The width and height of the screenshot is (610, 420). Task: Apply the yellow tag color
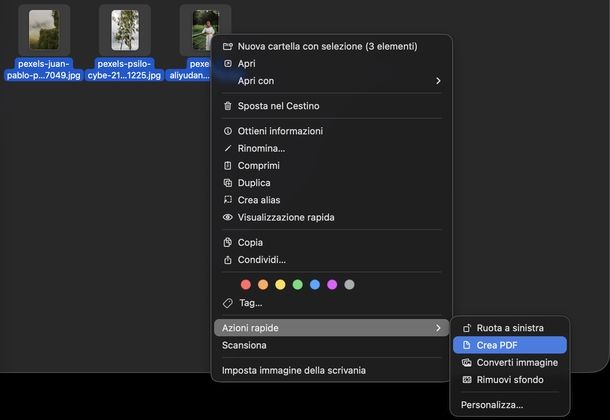(280, 285)
